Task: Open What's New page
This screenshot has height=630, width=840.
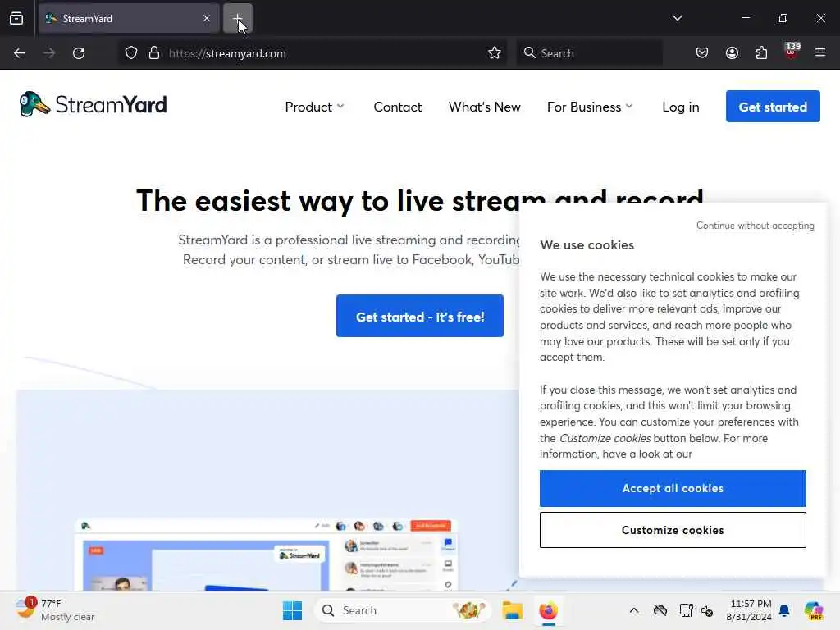Action: click(x=484, y=107)
